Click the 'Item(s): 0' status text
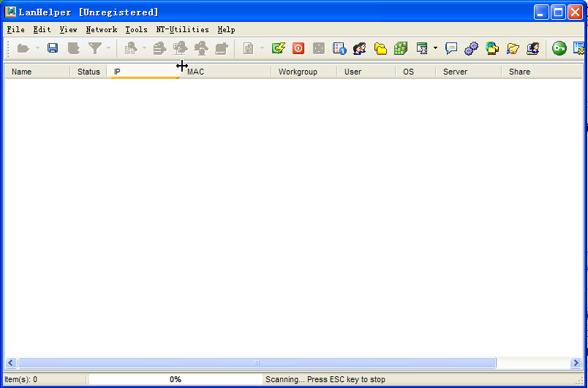The image size is (588, 388). click(x=20, y=379)
